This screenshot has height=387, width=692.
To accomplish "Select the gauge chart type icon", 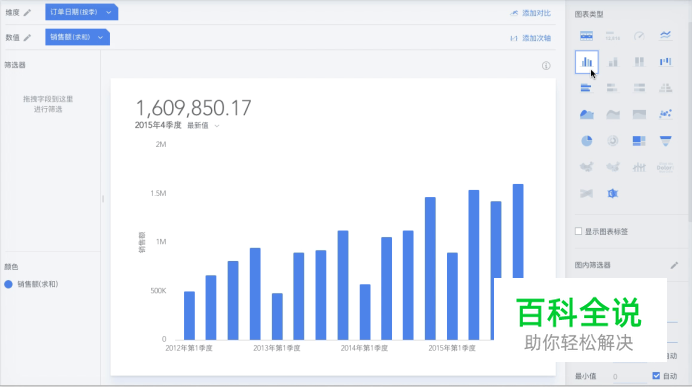I will [639, 36].
